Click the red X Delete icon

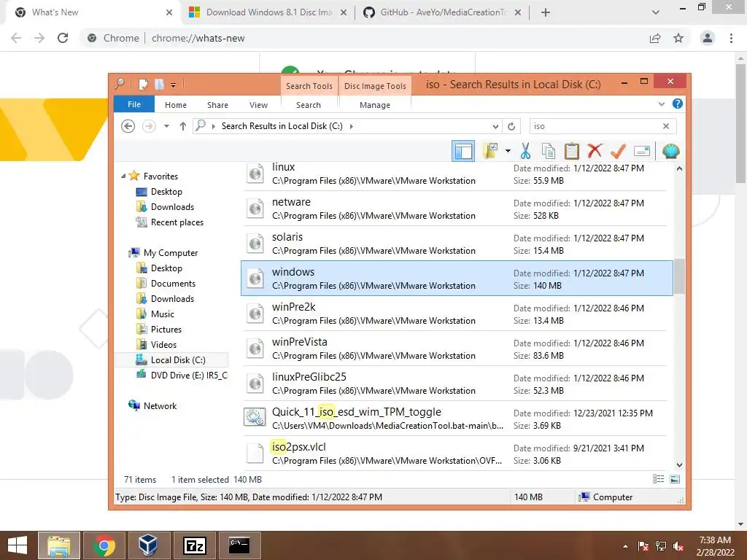tap(595, 152)
